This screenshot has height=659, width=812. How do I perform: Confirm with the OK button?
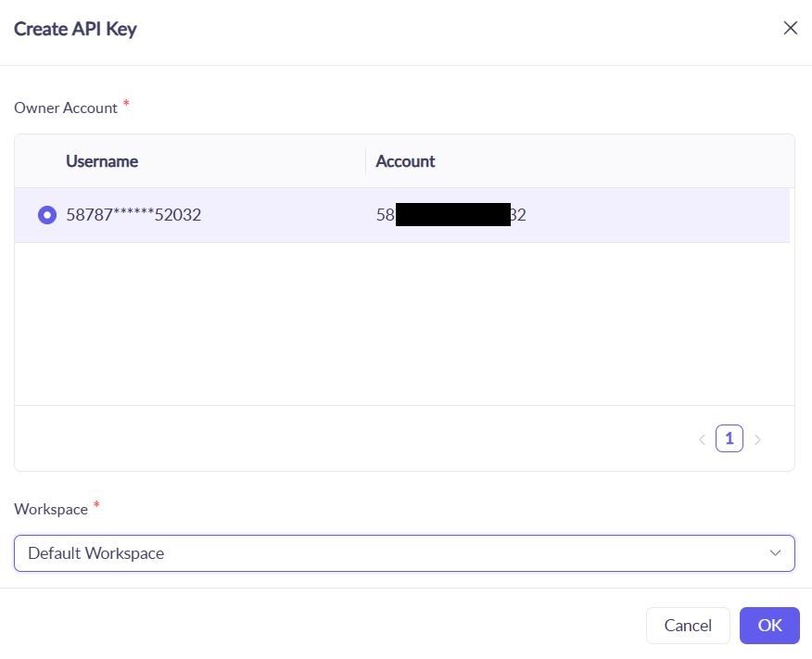coord(769,626)
